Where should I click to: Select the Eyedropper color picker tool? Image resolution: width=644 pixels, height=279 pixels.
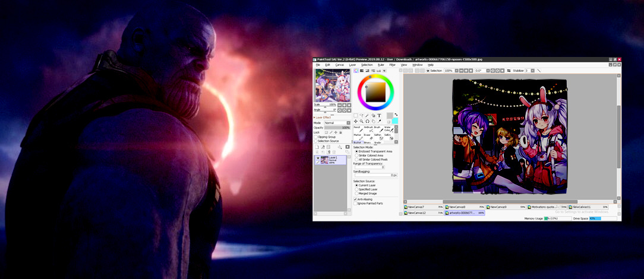[x=380, y=122]
